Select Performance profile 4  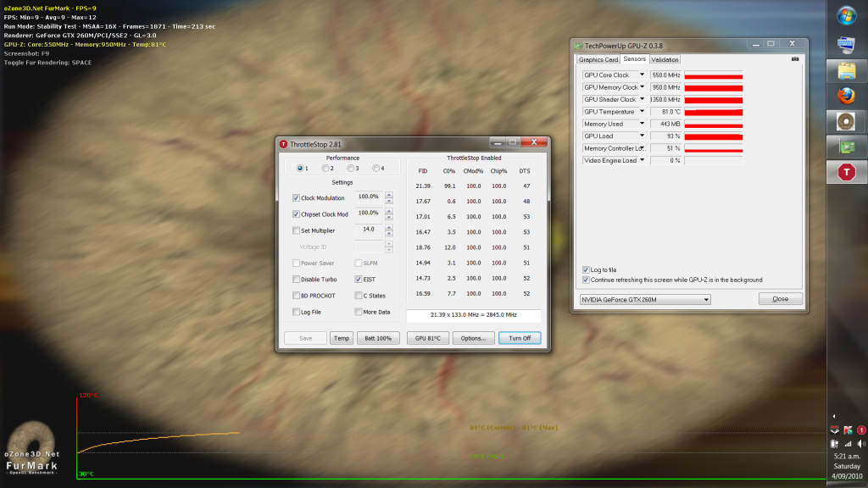pyautogui.click(x=376, y=169)
